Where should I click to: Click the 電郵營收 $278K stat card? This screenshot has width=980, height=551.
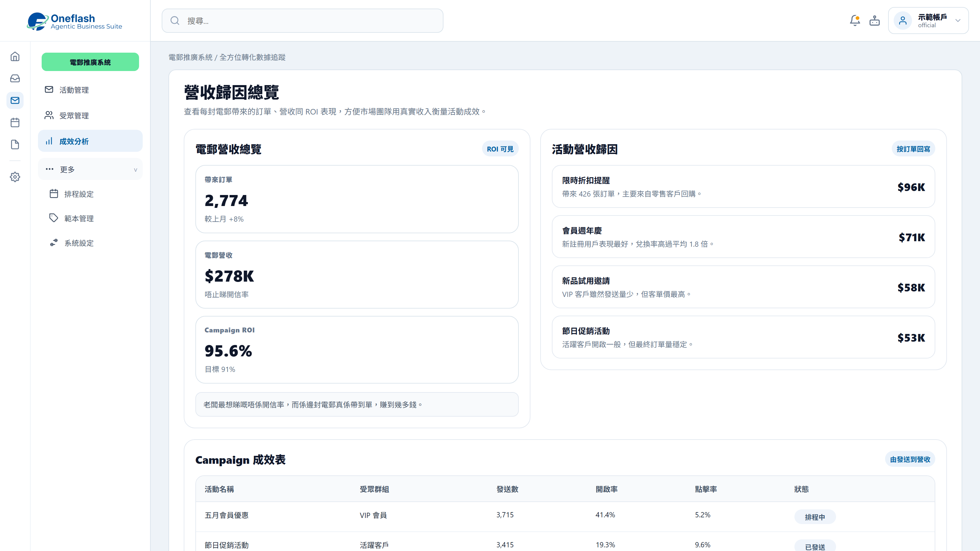click(357, 275)
